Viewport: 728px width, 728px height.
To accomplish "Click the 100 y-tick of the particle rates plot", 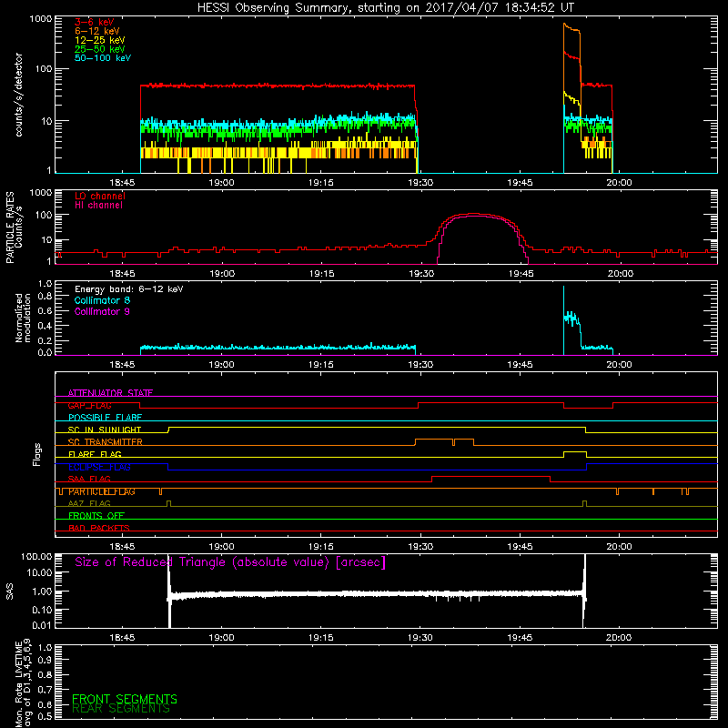I will click(x=44, y=216).
